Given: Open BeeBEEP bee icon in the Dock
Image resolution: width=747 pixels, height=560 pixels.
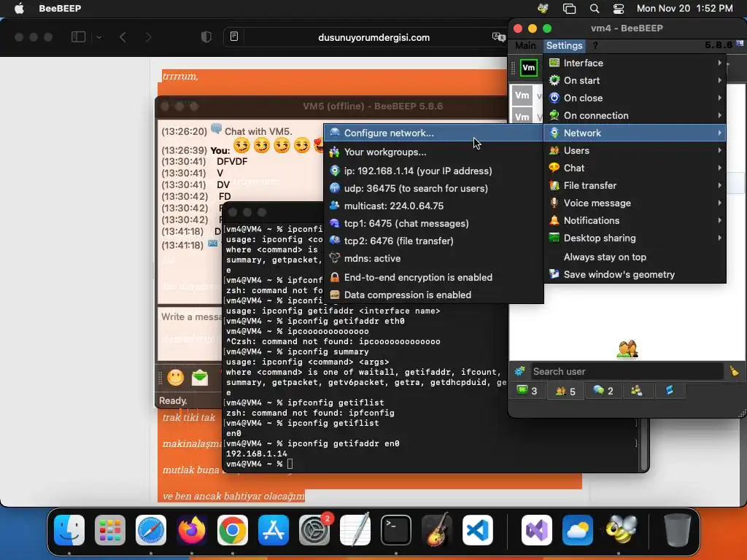Looking at the screenshot, I should 622,529.
